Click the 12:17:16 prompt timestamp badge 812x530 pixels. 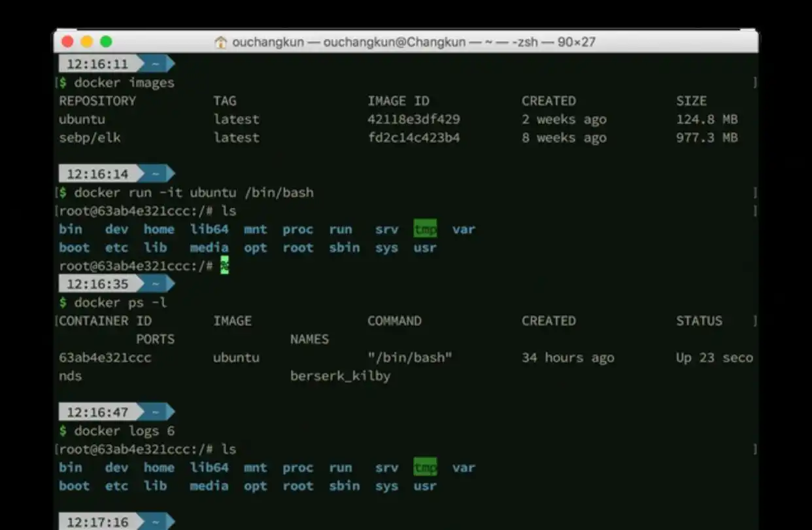[97, 522]
